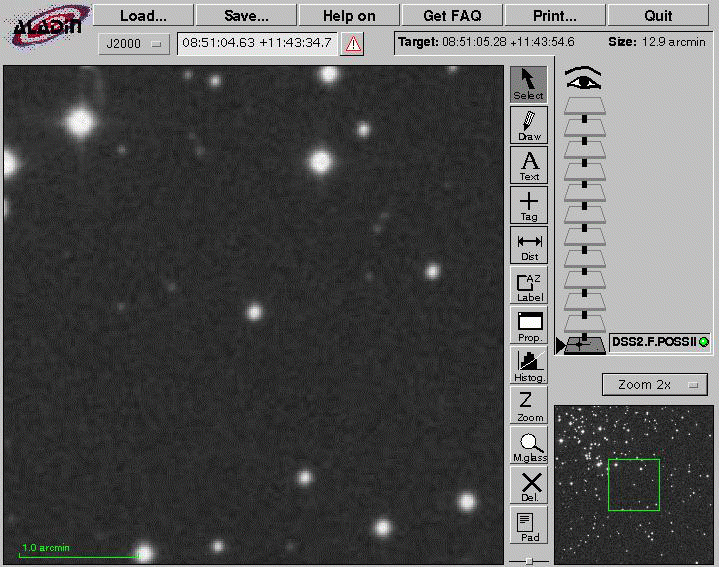
Task: Open the Histog. histogram tool
Action: pos(529,365)
